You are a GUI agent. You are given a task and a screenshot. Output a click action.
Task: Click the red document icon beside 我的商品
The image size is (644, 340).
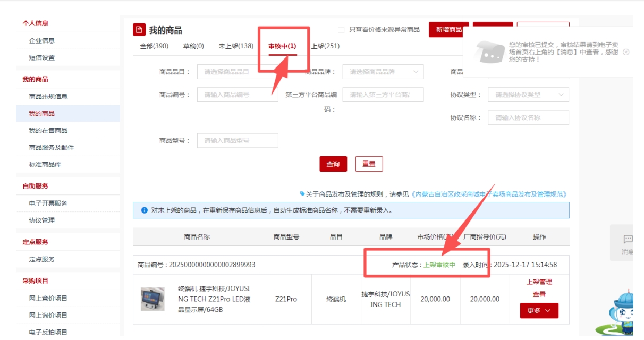pyautogui.click(x=139, y=30)
